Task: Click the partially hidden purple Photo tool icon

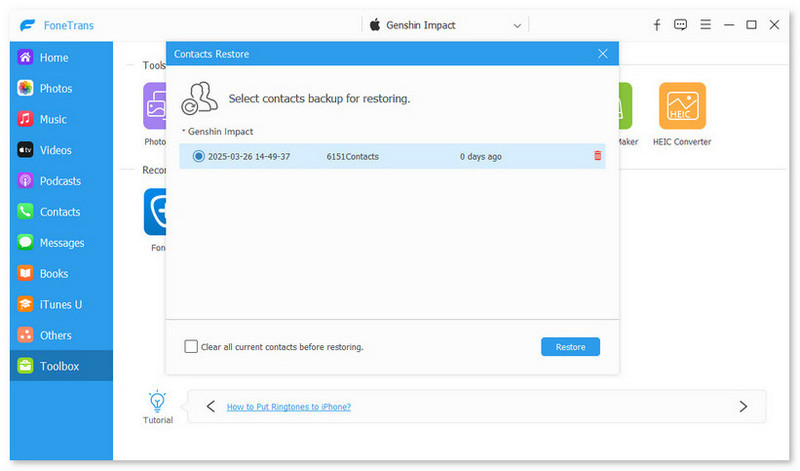Action: point(155,106)
